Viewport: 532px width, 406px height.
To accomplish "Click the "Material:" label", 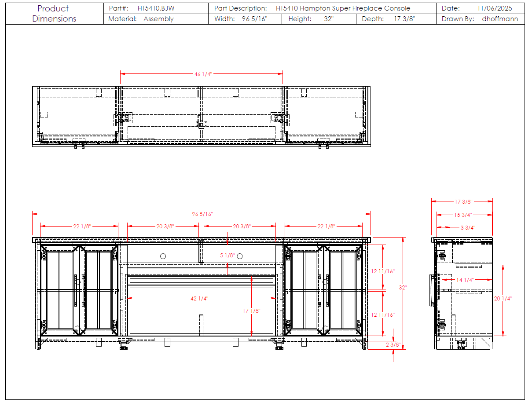I will pos(122,19).
